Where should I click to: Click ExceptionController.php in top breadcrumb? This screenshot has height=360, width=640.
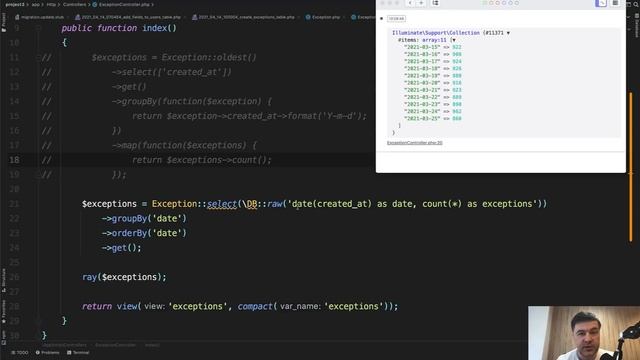[121, 4]
